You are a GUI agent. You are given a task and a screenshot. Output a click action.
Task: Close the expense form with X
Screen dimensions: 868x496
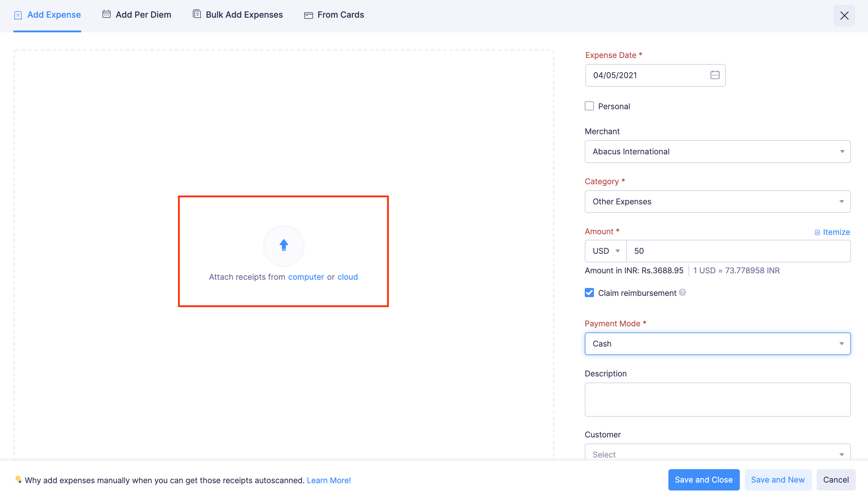[844, 16]
